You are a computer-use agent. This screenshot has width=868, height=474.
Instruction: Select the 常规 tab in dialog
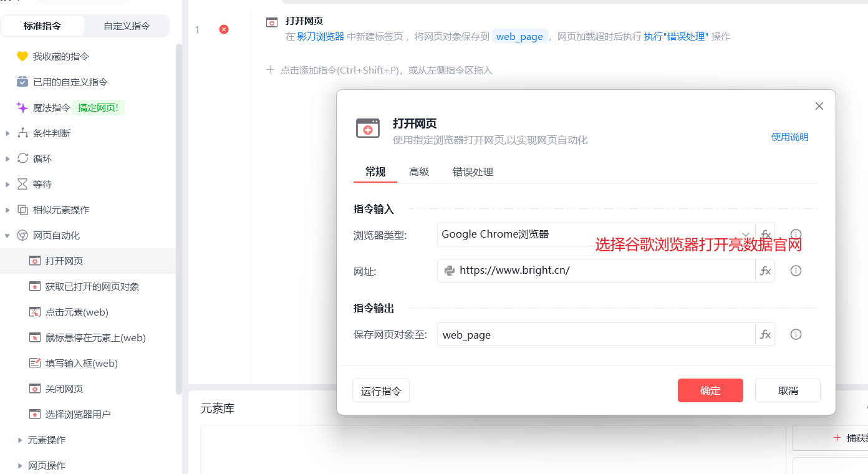click(375, 172)
